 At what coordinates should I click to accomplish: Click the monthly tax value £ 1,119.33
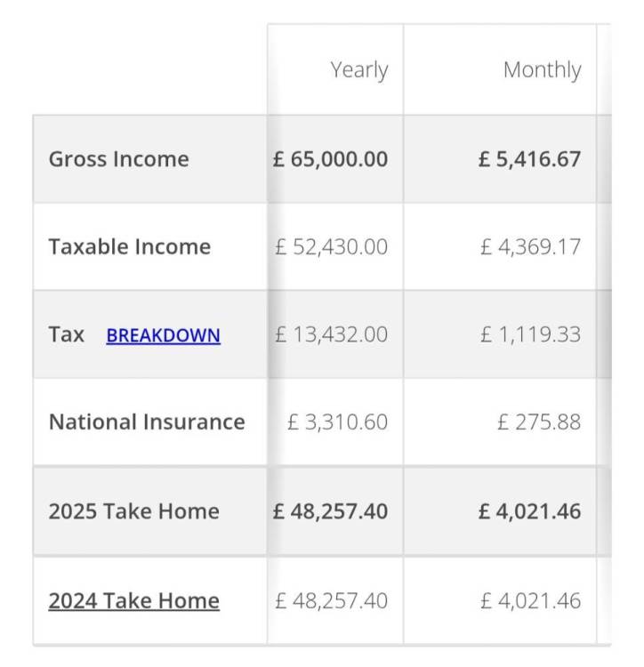(530, 334)
